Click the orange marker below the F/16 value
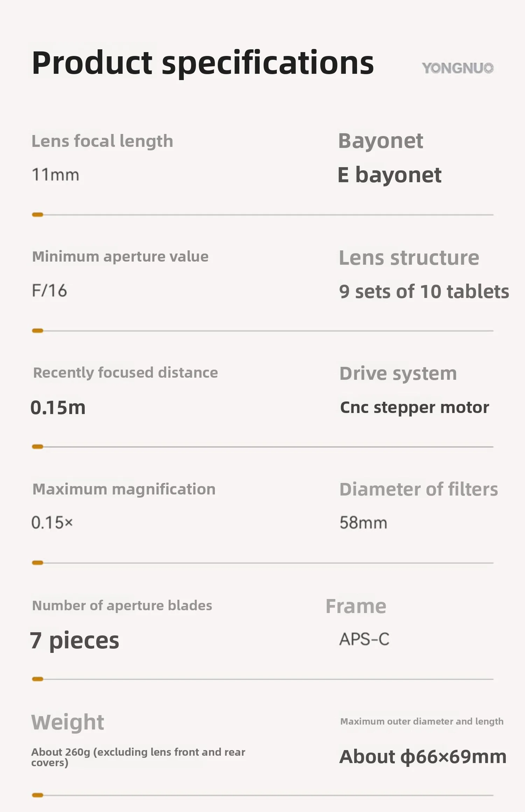Viewport: 525px width, 812px height. coord(37,331)
